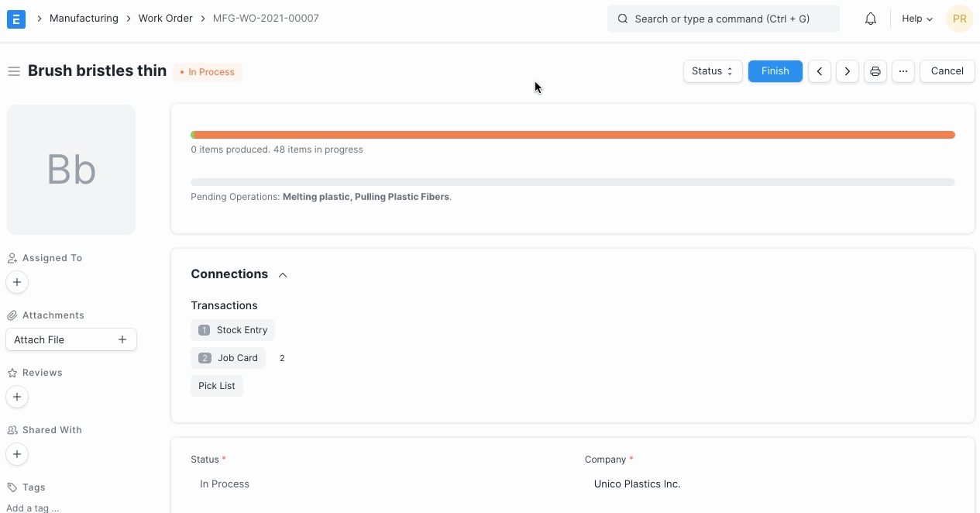Screen dimensions: 980x513
Task: Print this work order
Action: pos(875,71)
